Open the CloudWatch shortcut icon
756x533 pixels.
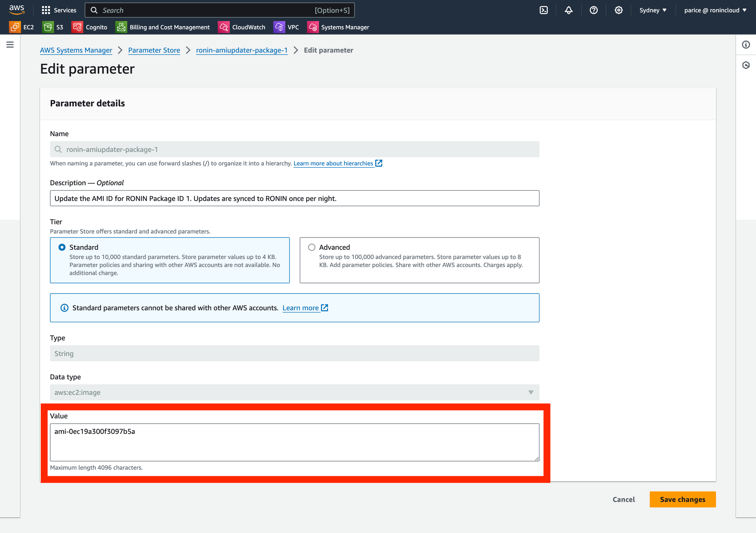(x=224, y=27)
